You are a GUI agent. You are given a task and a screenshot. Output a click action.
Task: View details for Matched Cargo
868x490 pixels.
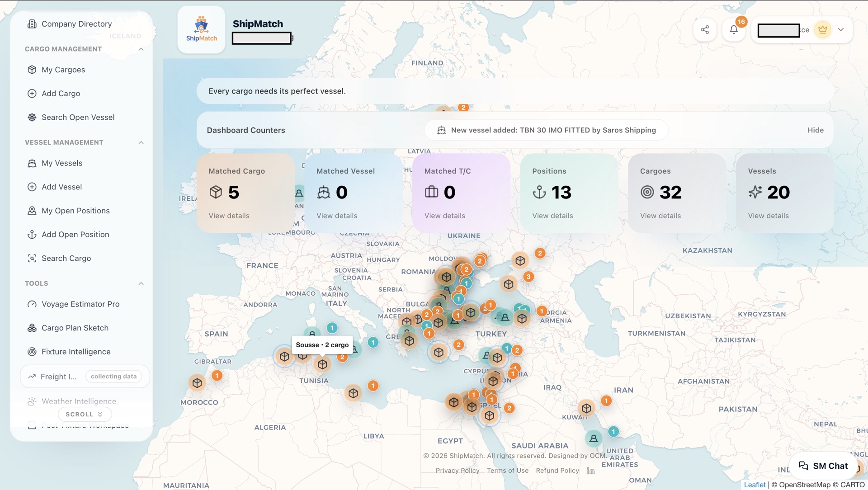coord(228,216)
